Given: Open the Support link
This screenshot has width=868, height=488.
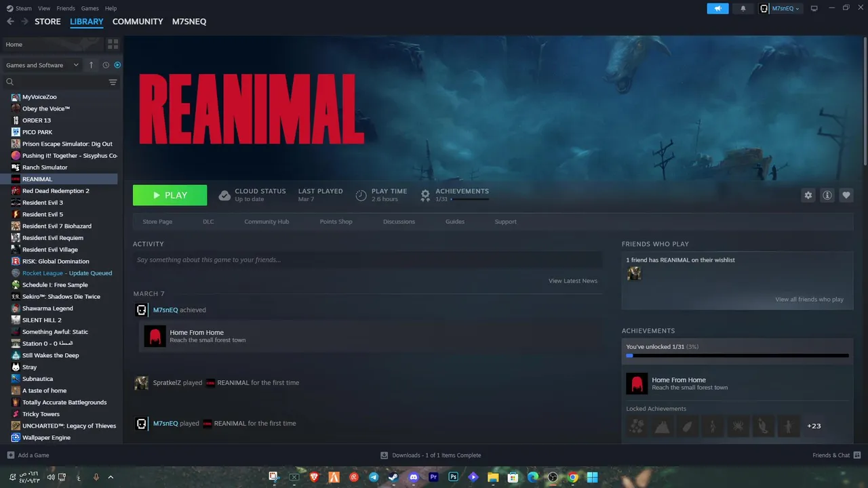Looking at the screenshot, I should click(505, 222).
